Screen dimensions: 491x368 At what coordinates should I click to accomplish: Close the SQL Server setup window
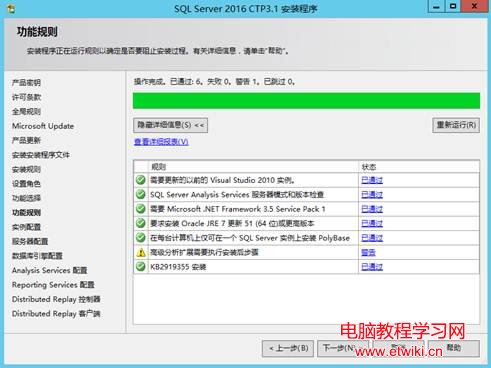tap(475, 7)
